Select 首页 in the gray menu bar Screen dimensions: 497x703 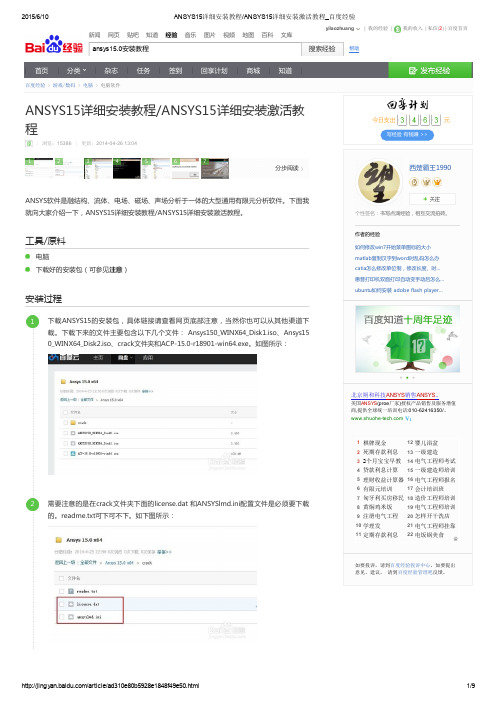click(42, 70)
